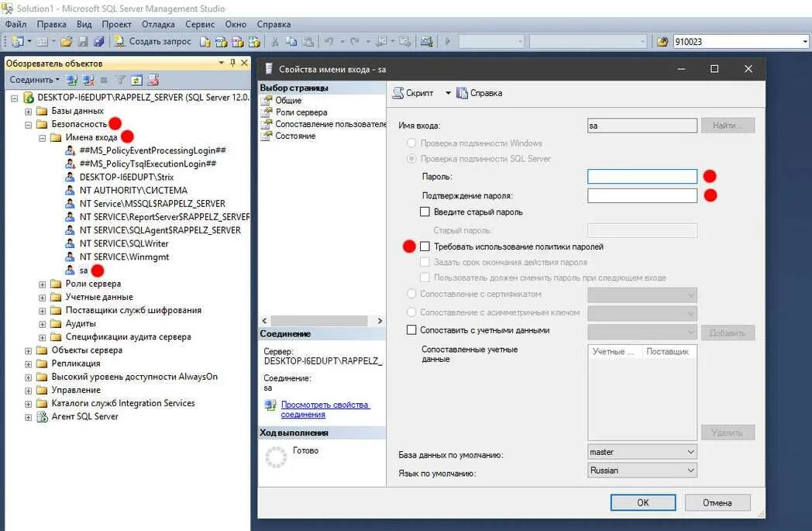Viewport: 812px width, 531px height.
Task: Select Проверка подлинности Windows radio button
Action: pos(411,143)
